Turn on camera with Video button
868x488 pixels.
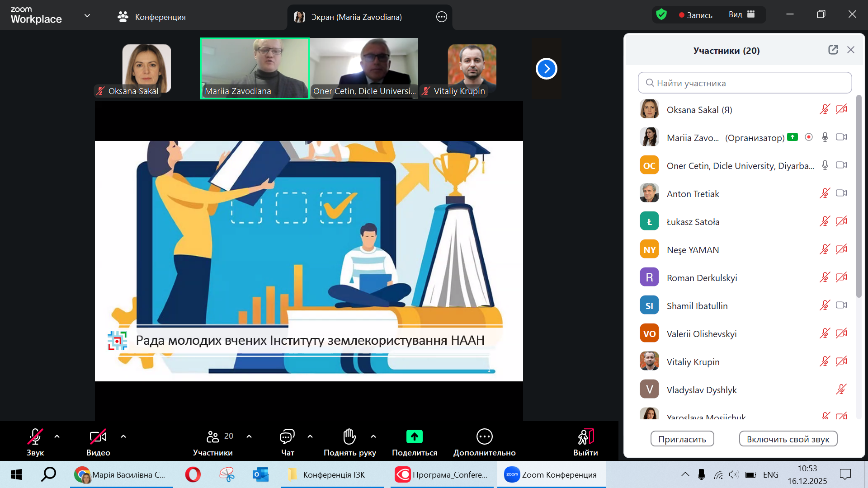pyautogui.click(x=98, y=436)
